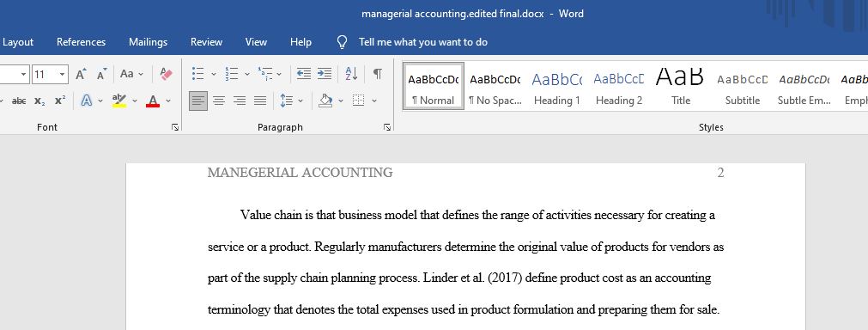868x330 pixels.
Task: Open font name dropdown arrow
Action: (x=24, y=74)
